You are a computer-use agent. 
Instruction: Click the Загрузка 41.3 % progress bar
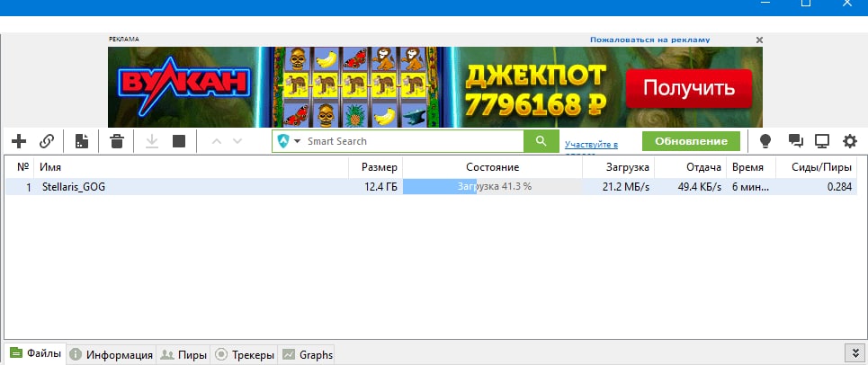pyautogui.click(x=492, y=187)
